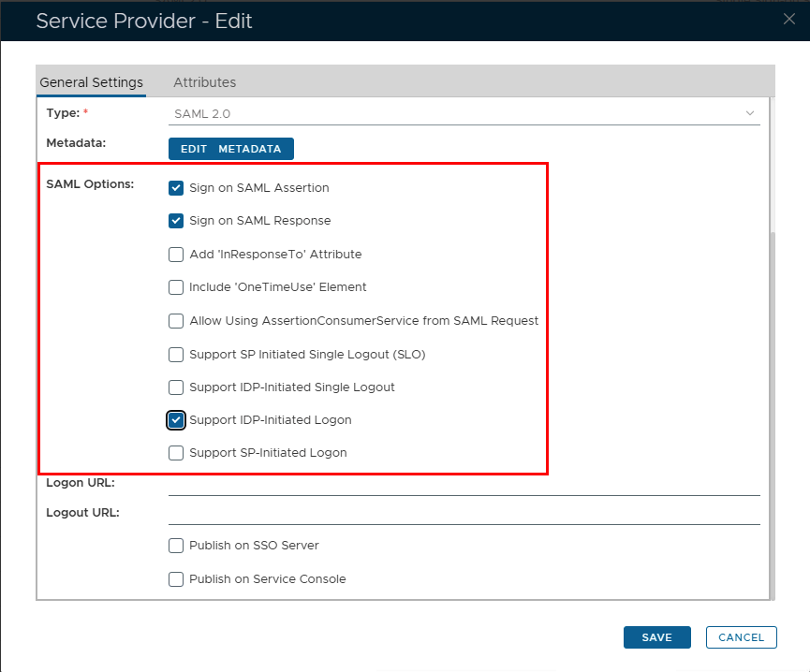810x672 pixels.
Task: Enable Support IDP-Initiated Single Logout
Action: pyautogui.click(x=176, y=387)
